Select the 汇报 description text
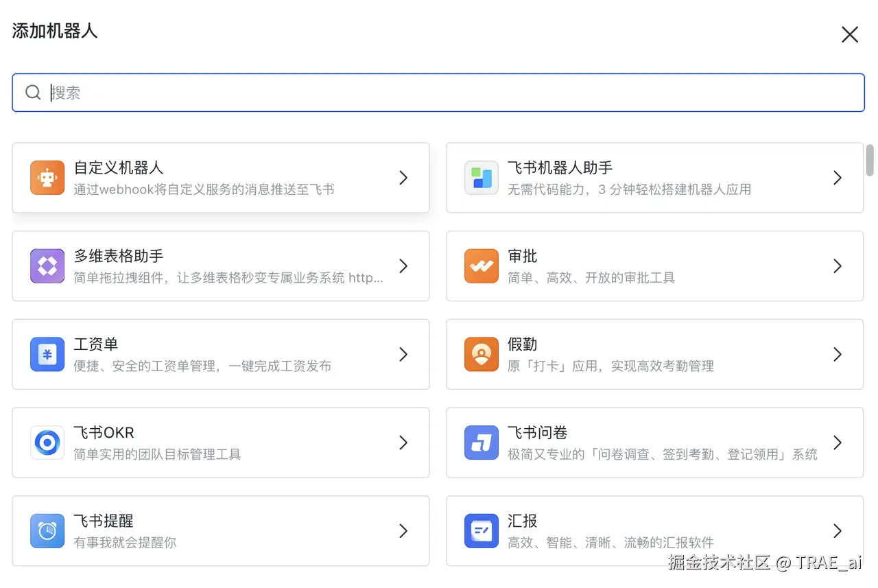Screen dimensions: 878x588 point(610,542)
